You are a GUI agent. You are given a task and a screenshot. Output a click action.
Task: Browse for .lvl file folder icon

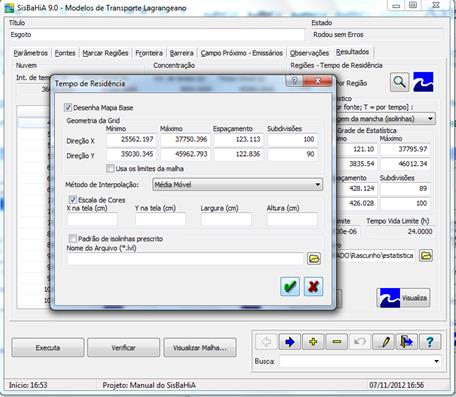[314, 258]
